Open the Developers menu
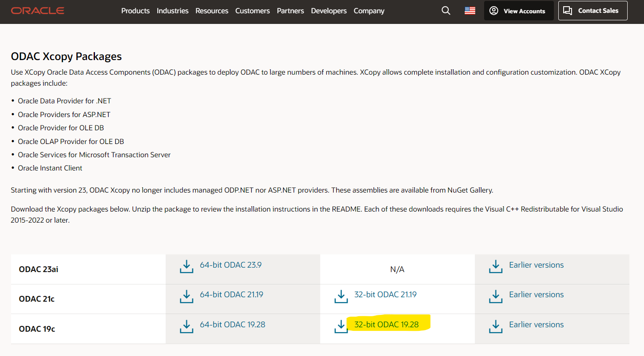 [329, 11]
